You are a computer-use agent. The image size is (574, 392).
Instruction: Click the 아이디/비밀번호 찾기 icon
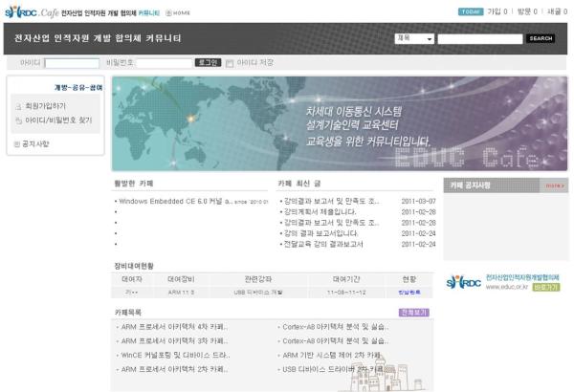pyautogui.click(x=18, y=120)
